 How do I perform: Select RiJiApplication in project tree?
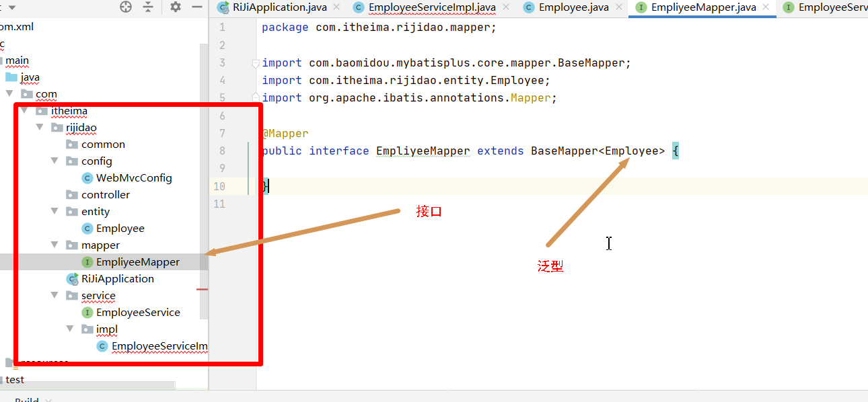(118, 278)
